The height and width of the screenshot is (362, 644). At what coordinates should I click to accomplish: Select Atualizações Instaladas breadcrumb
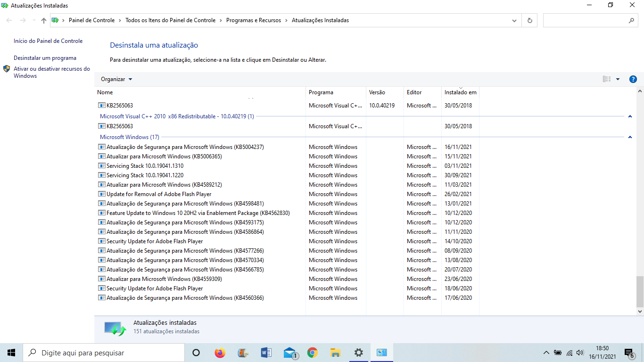pos(321,20)
